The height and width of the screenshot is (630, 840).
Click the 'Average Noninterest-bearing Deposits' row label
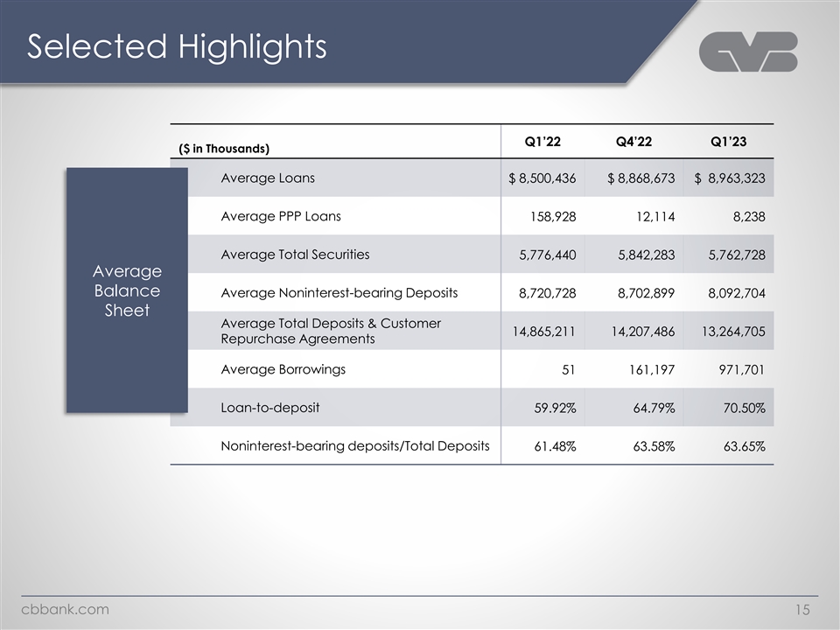point(339,293)
